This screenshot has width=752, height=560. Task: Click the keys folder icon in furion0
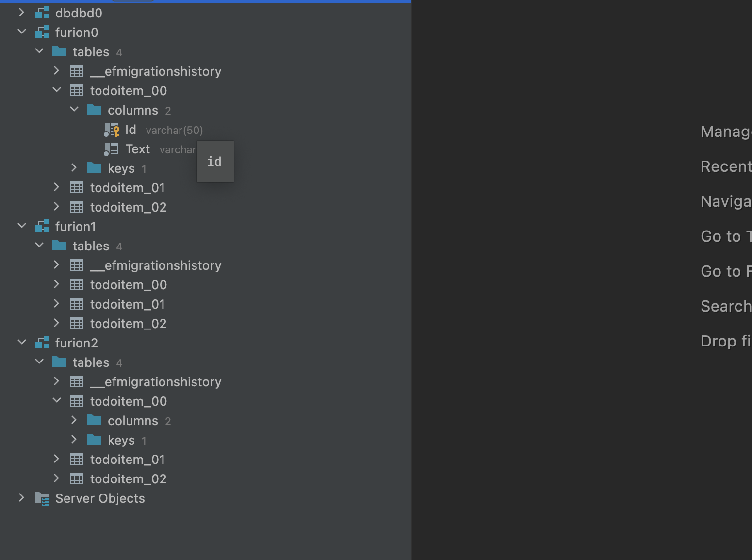tap(94, 167)
